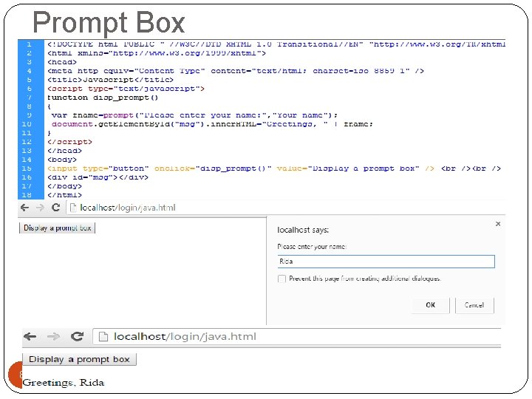Close the localhost says dialog

pyautogui.click(x=498, y=224)
